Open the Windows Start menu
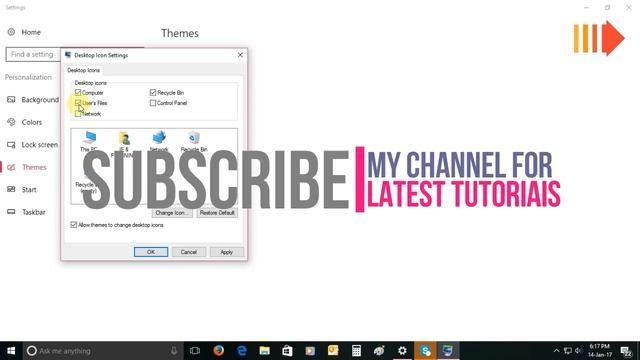Screen dimensions: 640x360 click(x=11, y=351)
